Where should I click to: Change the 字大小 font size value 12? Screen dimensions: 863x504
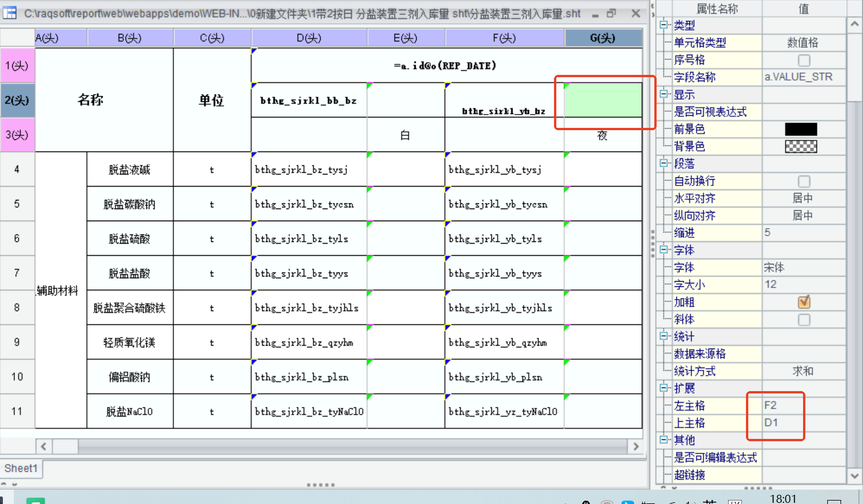click(x=804, y=285)
